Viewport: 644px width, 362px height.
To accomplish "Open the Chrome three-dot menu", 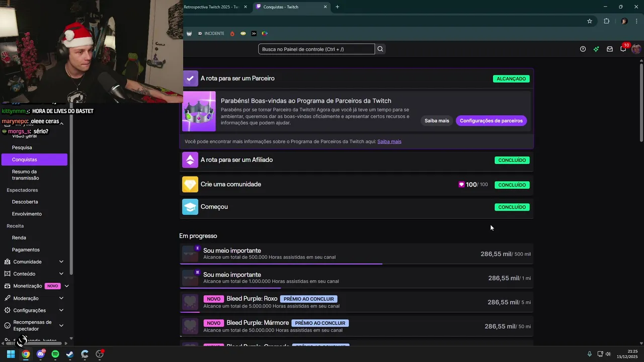I will [x=637, y=21].
